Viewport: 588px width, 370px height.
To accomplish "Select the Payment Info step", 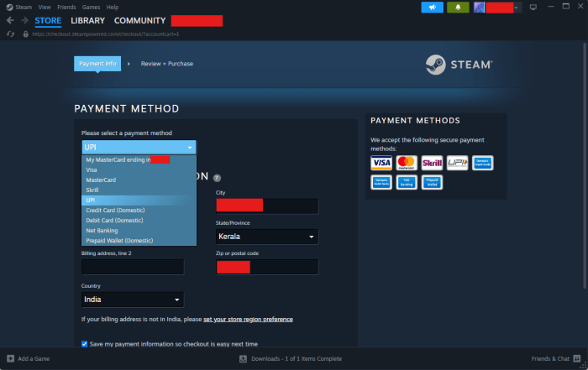I will click(97, 64).
